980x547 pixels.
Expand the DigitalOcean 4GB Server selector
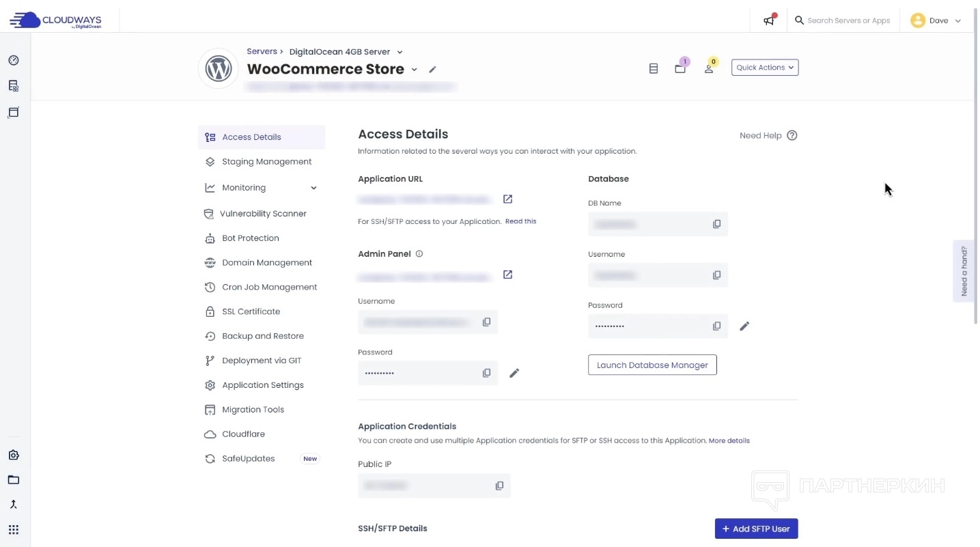click(400, 52)
